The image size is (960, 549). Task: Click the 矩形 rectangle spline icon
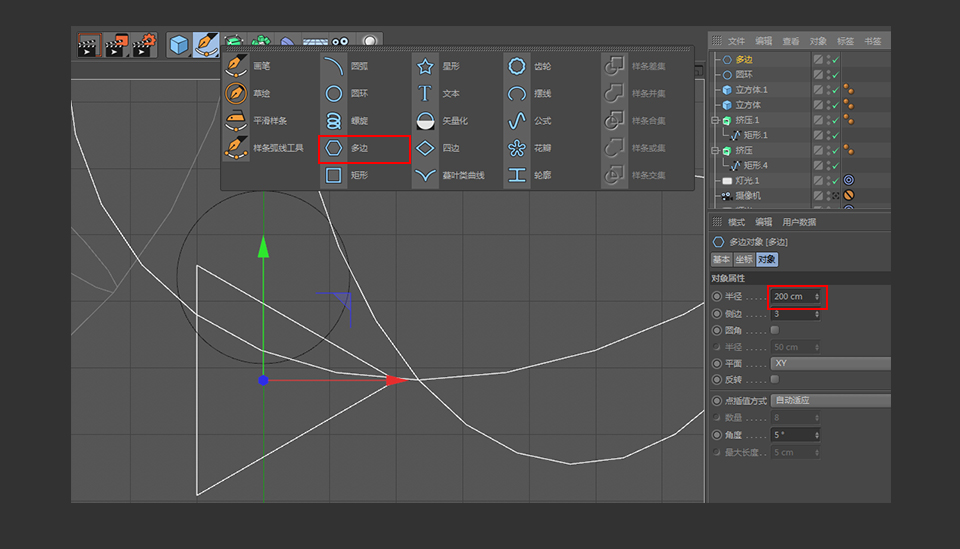pos(334,176)
